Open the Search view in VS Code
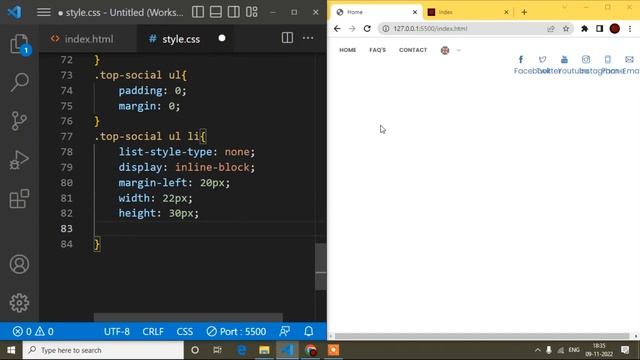Image resolution: width=640 pixels, height=360 pixels. [x=19, y=82]
